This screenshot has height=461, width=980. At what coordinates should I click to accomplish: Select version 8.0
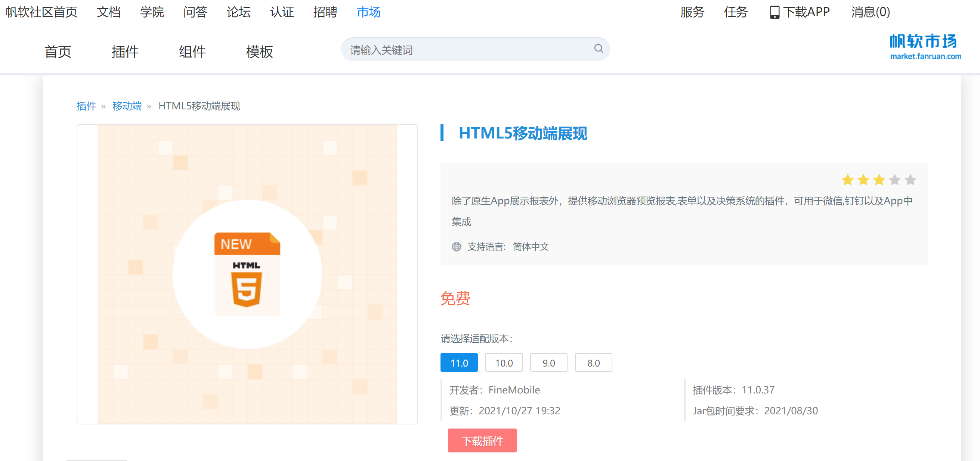tap(593, 363)
